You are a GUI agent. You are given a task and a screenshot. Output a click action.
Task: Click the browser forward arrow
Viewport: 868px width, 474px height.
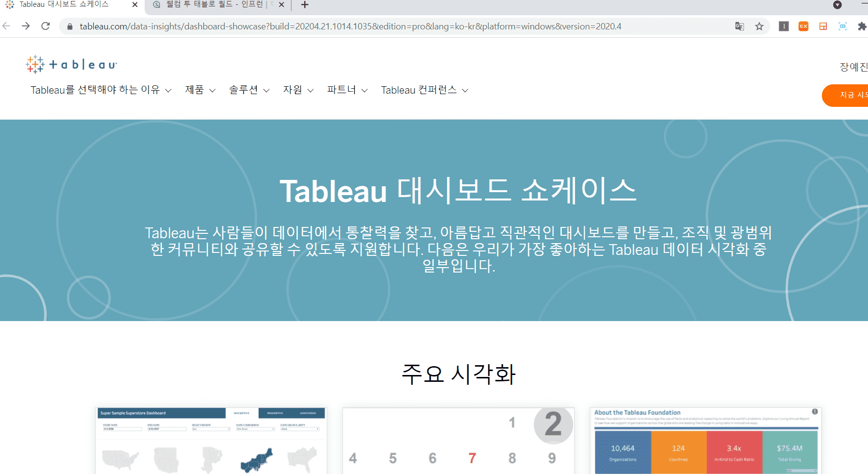coord(26,26)
